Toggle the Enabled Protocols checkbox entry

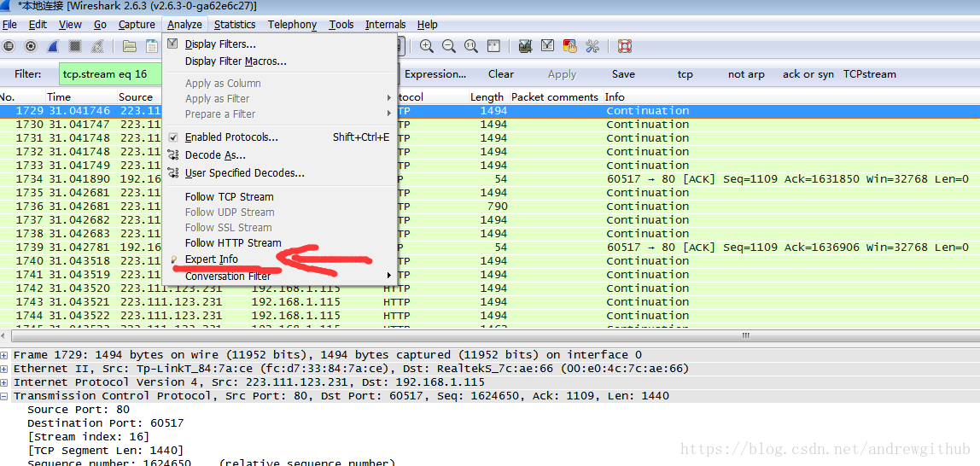tap(173, 137)
